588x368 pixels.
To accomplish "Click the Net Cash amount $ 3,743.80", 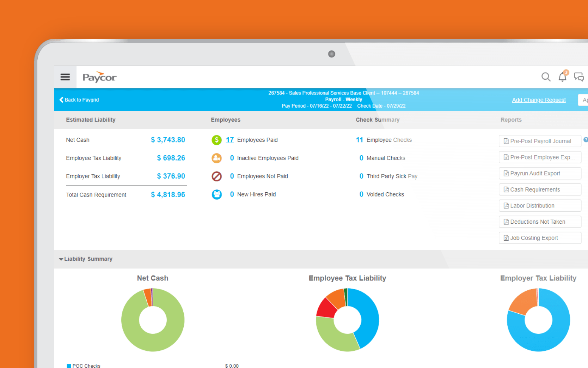I will point(168,140).
